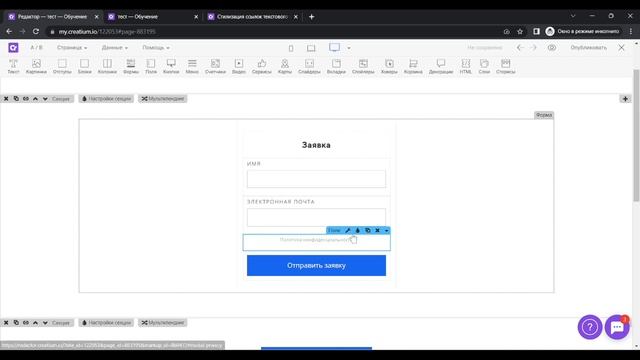Screen dimensions: 640x360
Task: Open the A/B testing option
Action: pos(36,48)
